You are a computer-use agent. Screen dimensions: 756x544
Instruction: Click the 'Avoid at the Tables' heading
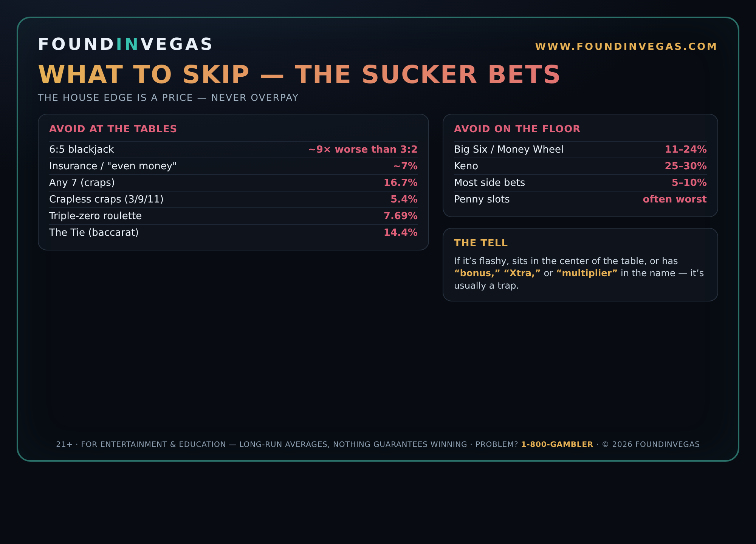tap(113, 129)
